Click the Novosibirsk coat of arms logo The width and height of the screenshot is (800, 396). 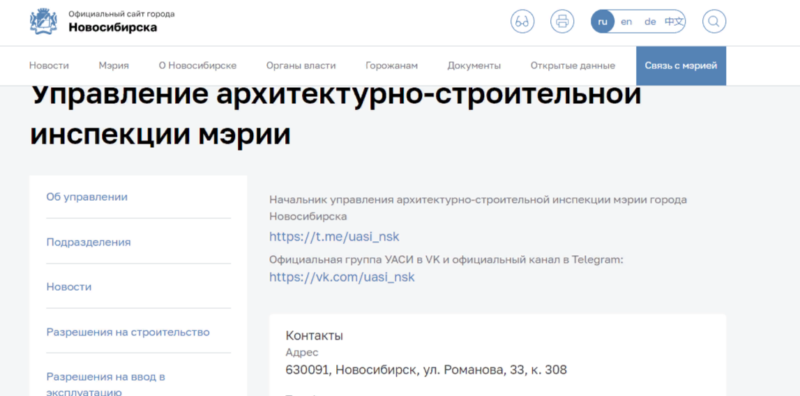point(43,21)
